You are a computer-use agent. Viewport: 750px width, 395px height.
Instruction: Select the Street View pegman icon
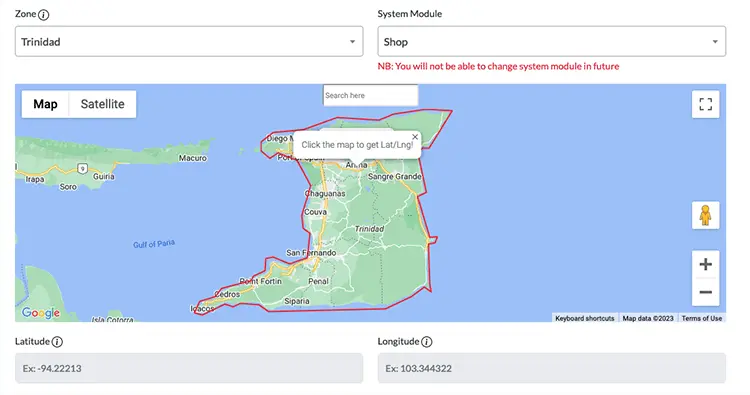pos(706,215)
